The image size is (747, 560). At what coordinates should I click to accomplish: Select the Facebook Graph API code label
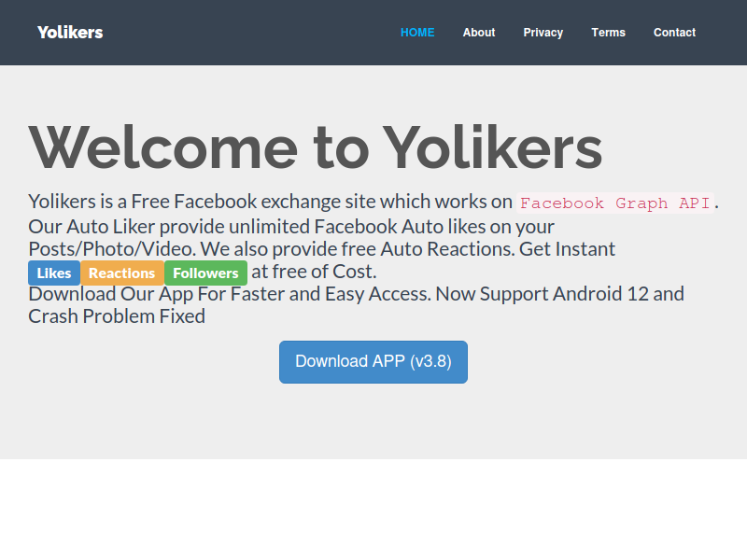pos(615,203)
